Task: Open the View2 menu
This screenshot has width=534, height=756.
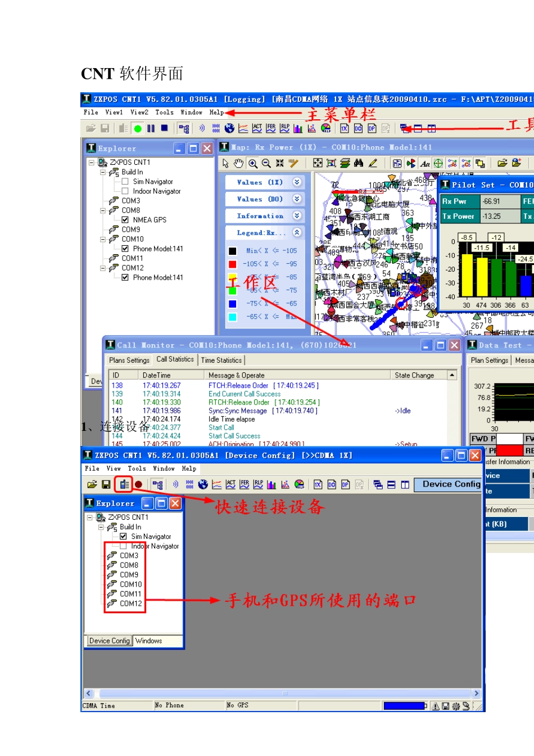Action: (x=139, y=112)
